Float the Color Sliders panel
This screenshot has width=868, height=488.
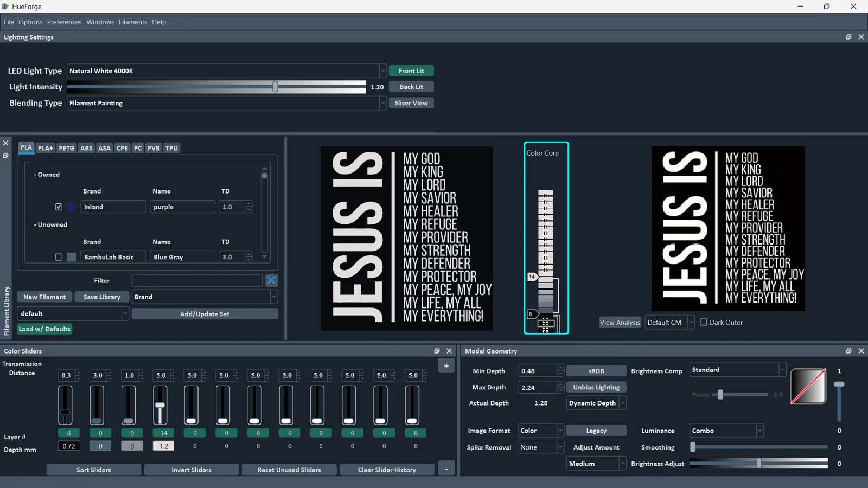437,351
